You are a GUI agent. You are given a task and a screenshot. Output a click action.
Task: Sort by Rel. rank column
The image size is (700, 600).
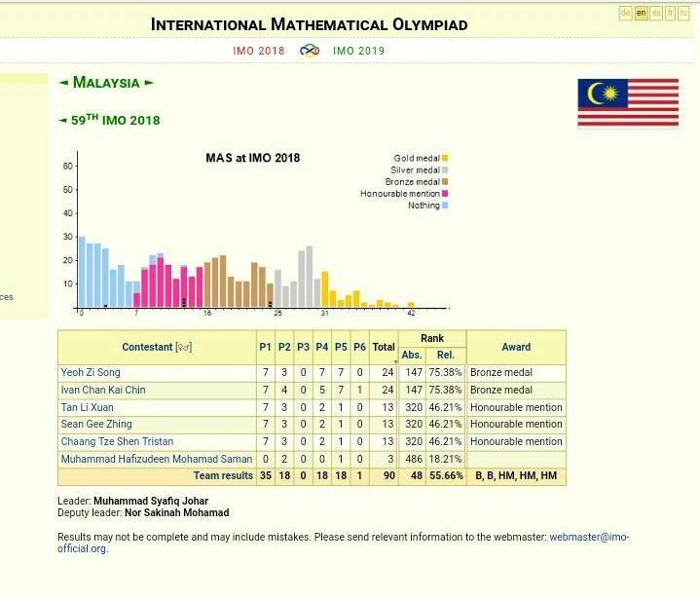[x=446, y=356]
